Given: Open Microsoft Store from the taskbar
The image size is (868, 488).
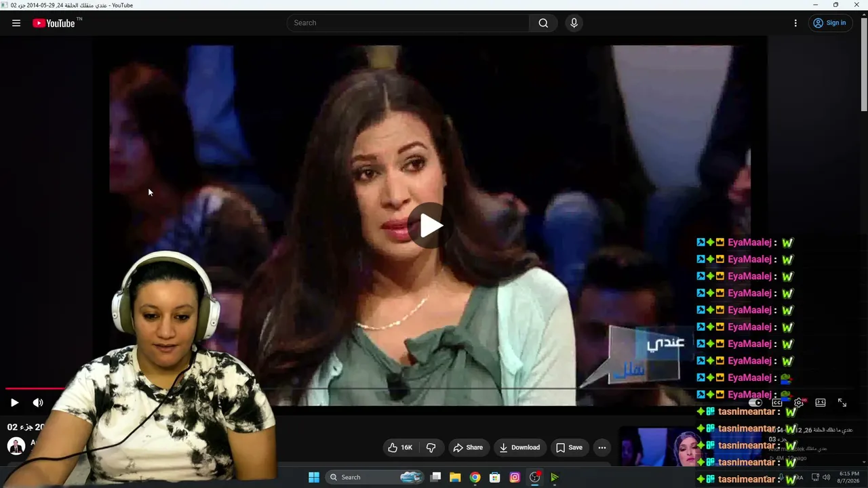Looking at the screenshot, I should pyautogui.click(x=495, y=477).
